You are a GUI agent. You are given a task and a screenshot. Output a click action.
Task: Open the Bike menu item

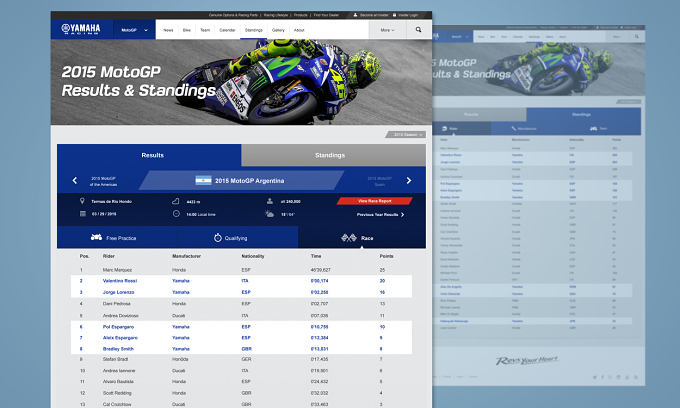pyautogui.click(x=186, y=30)
